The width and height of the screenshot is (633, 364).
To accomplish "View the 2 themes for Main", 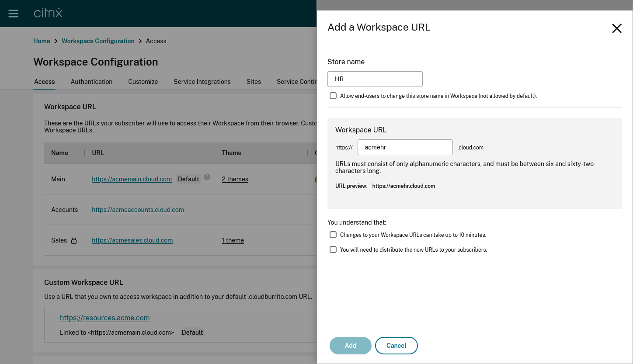I will tap(235, 179).
